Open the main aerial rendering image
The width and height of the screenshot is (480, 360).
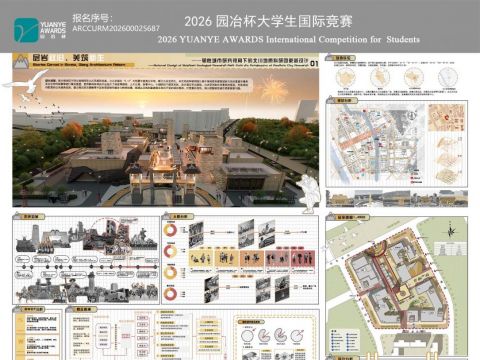(x=166, y=138)
